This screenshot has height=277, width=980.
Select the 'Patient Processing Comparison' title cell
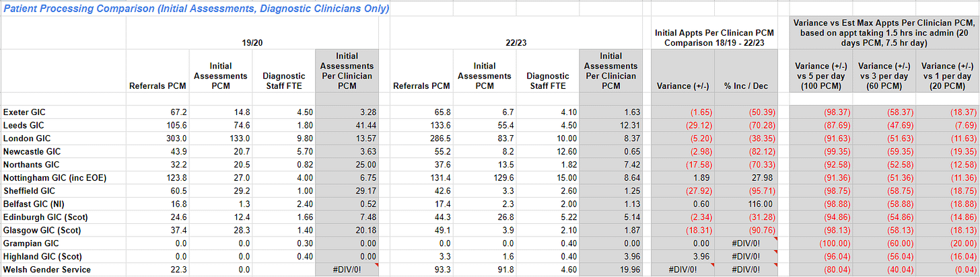(195, 9)
